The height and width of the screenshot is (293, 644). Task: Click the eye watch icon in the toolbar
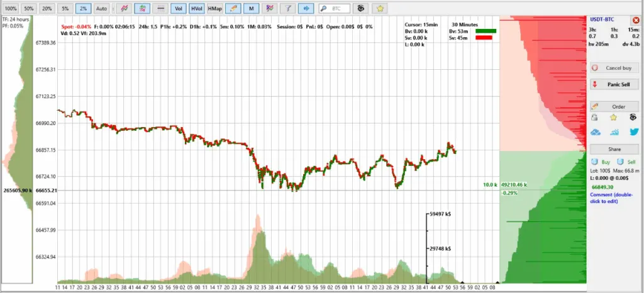[360, 8]
